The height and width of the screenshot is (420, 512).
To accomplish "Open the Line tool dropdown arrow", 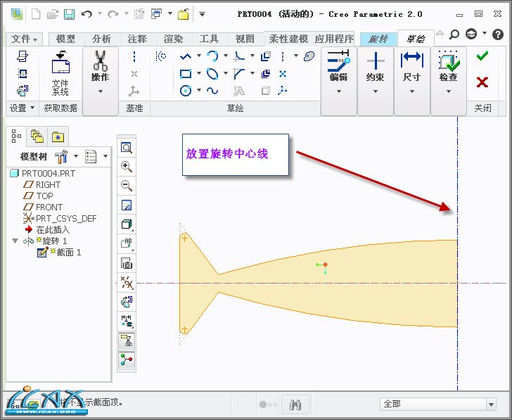I will click(199, 56).
